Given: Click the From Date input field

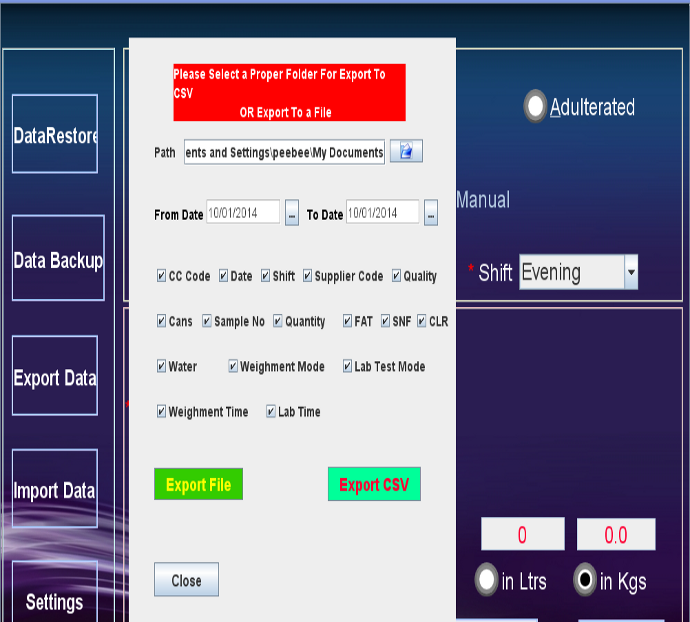Looking at the screenshot, I should tap(243, 213).
